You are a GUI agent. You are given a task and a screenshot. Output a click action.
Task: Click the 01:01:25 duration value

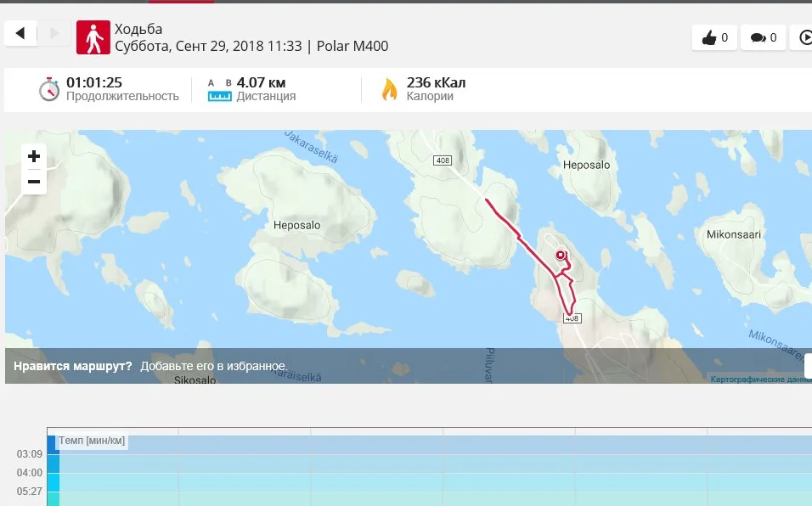pyautogui.click(x=94, y=82)
